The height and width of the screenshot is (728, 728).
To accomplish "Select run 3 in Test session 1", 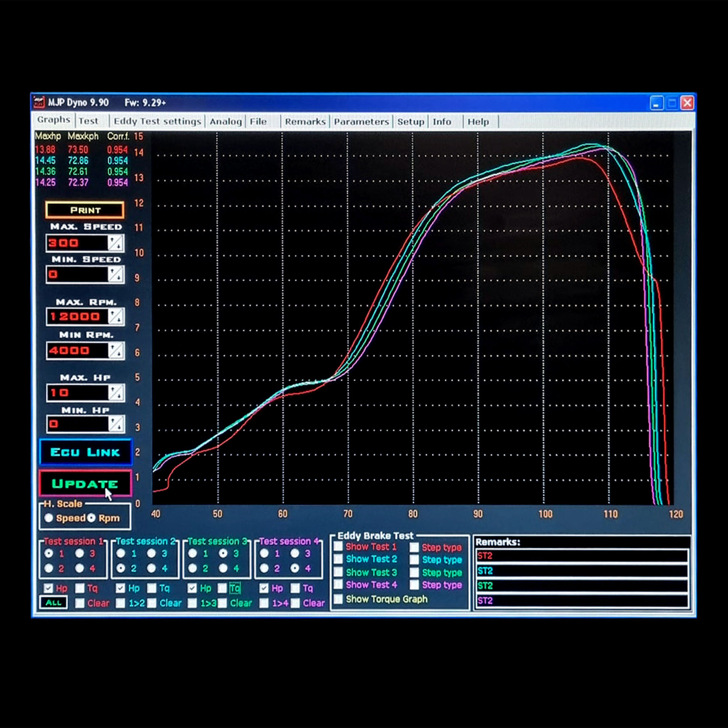I will click(x=79, y=553).
